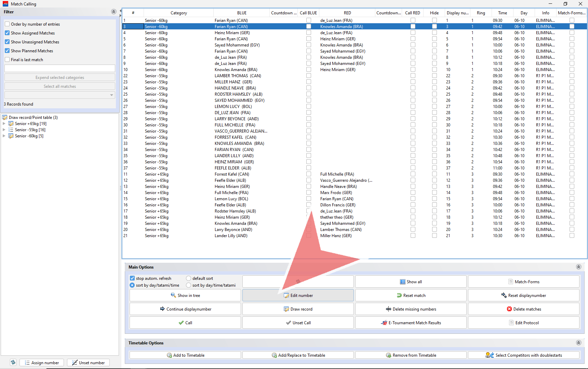Uncheck Show Planned Matches checkbox

7,51
